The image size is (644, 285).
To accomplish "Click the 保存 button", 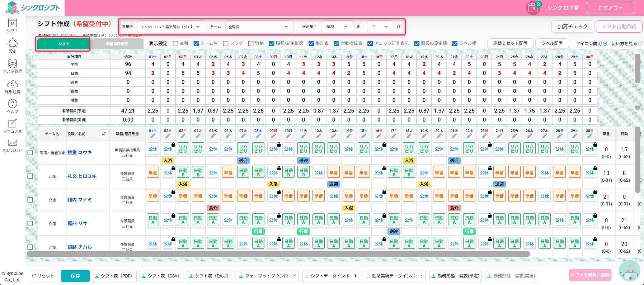I will tap(75, 276).
